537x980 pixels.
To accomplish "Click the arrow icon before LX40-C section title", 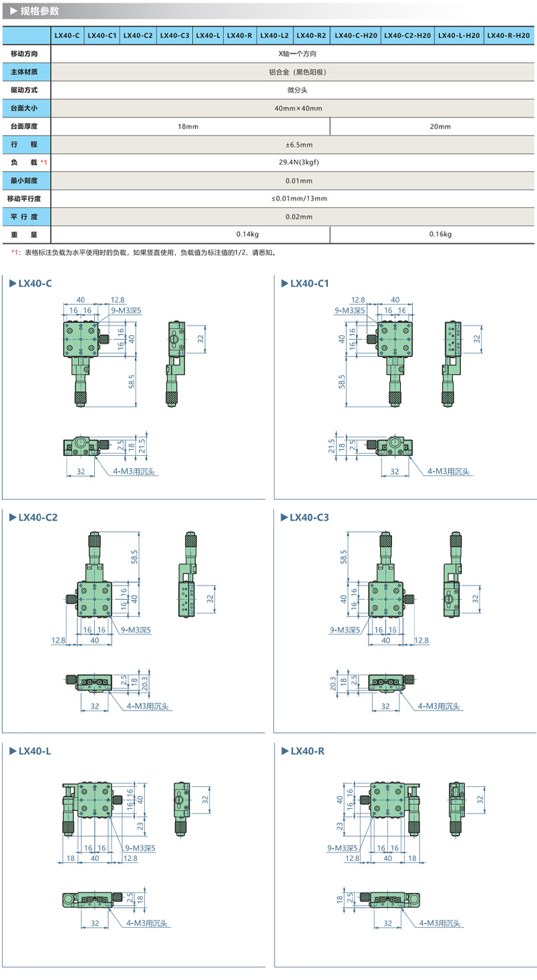I will click(12, 284).
